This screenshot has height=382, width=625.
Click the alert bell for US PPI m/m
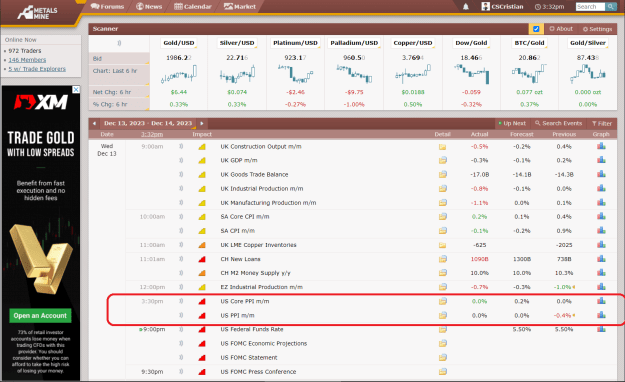[x=181, y=315]
